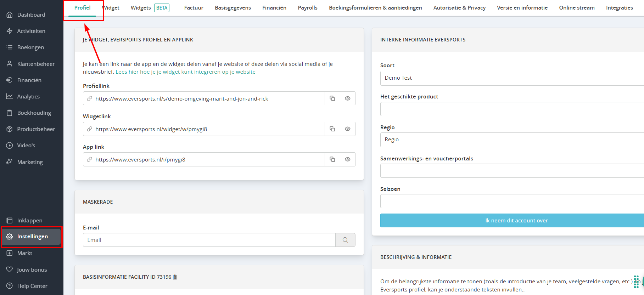The width and height of the screenshot is (644, 295).
Task: Click the Jouw bonus heart icon
Action: click(10, 270)
